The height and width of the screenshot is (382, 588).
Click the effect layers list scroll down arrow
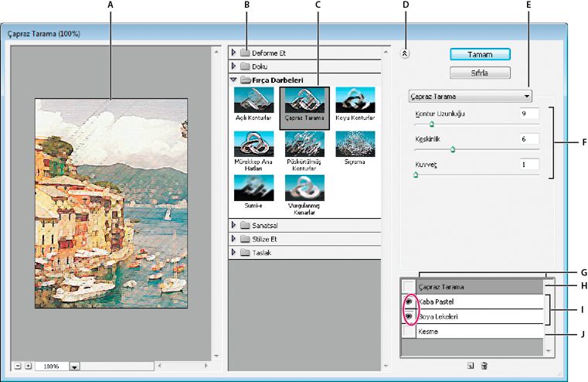coord(549,351)
